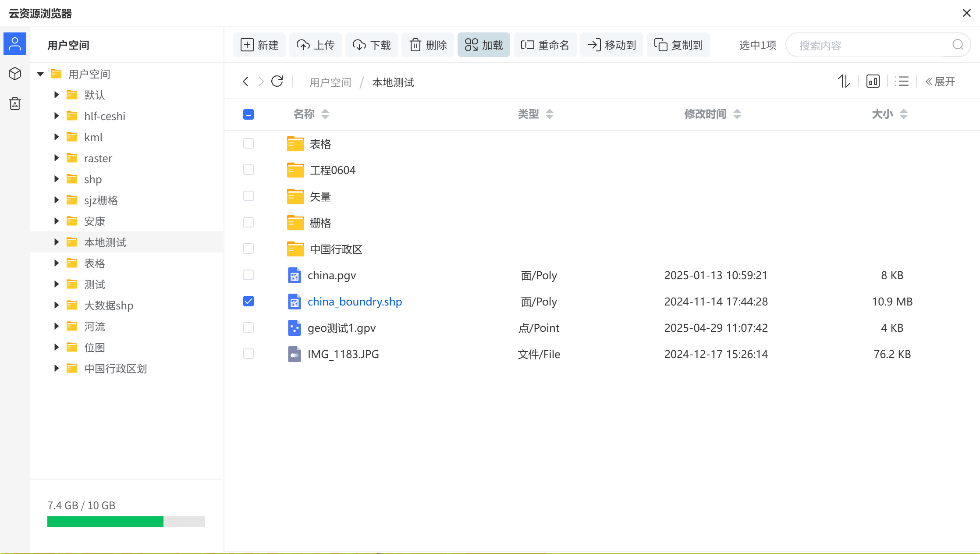Click the refresh icon
Screen dimensions: 980x554
click(277, 82)
